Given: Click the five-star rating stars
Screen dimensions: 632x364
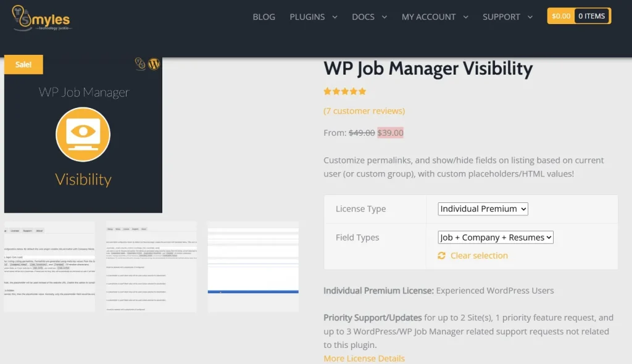Looking at the screenshot, I should (x=344, y=90).
